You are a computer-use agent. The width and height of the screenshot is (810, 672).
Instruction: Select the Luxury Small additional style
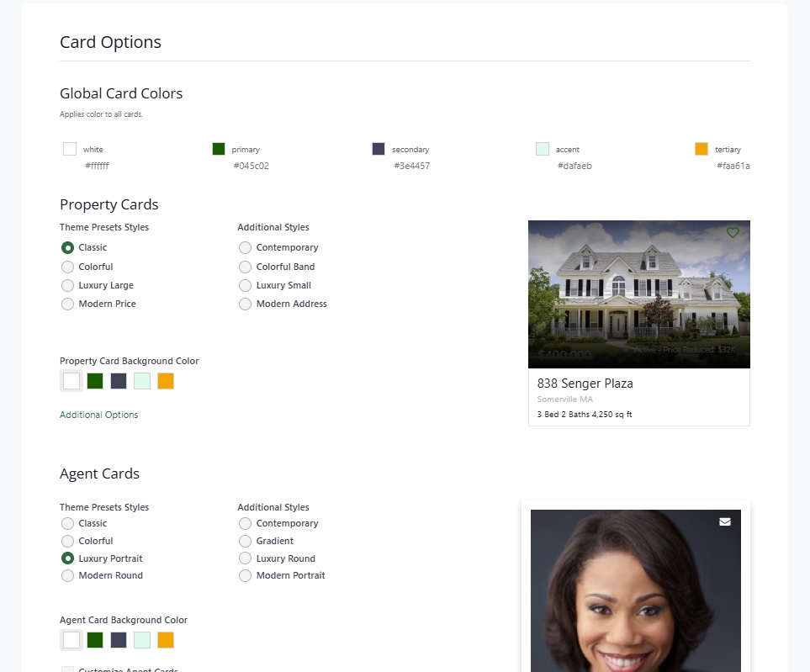coord(245,285)
